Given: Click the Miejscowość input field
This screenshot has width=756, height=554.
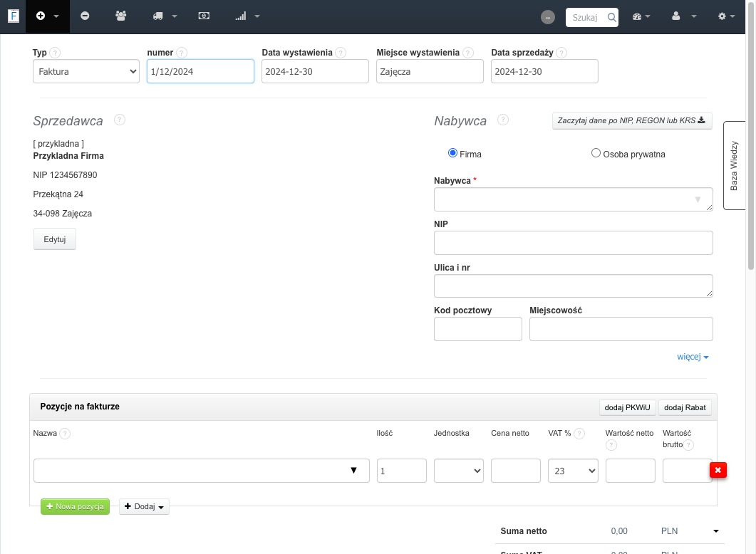Looking at the screenshot, I should [x=621, y=329].
